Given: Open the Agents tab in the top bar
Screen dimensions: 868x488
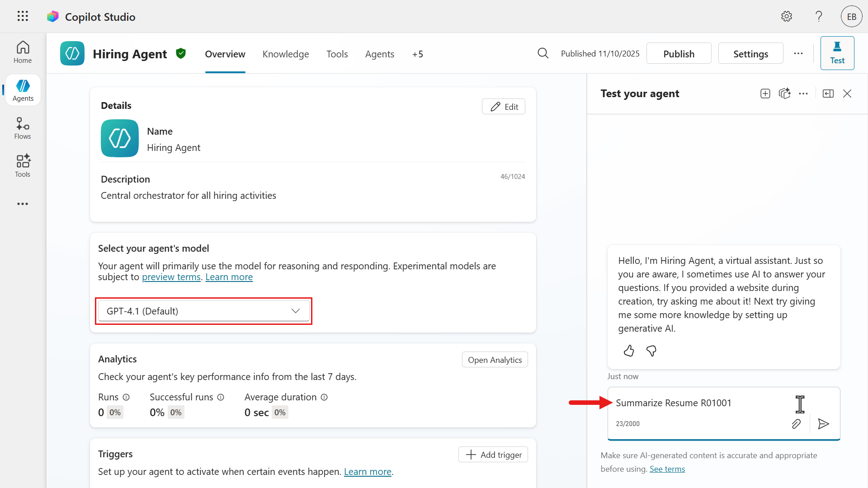Looking at the screenshot, I should 379,54.
